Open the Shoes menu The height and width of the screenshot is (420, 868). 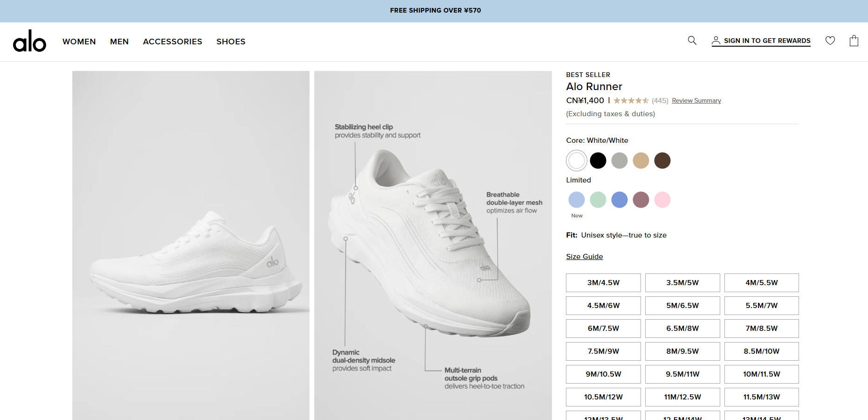pyautogui.click(x=231, y=42)
